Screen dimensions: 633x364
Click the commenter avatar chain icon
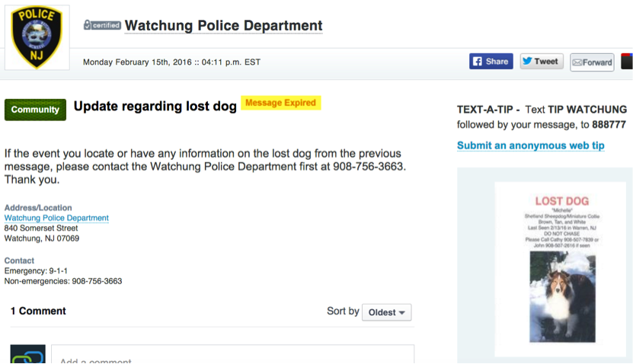[x=28, y=354]
